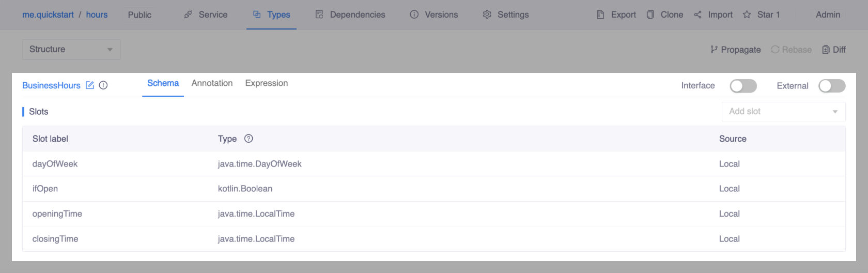868x273 pixels.
Task: Open the Structure dropdown
Action: [x=71, y=50]
